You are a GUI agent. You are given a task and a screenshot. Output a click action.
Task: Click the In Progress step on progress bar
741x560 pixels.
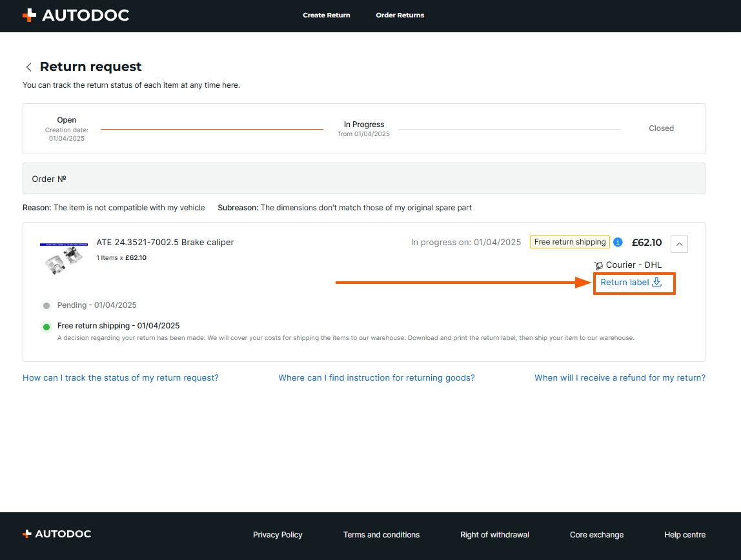[x=364, y=125]
